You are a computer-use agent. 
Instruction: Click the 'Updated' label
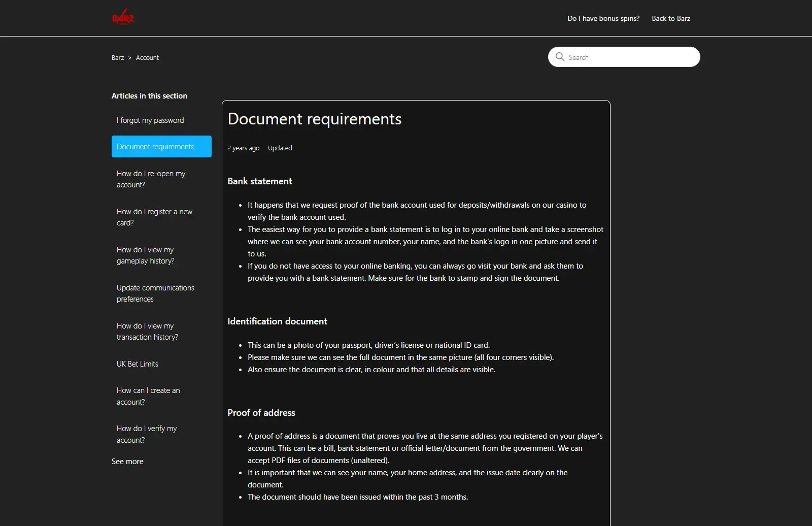coord(280,148)
